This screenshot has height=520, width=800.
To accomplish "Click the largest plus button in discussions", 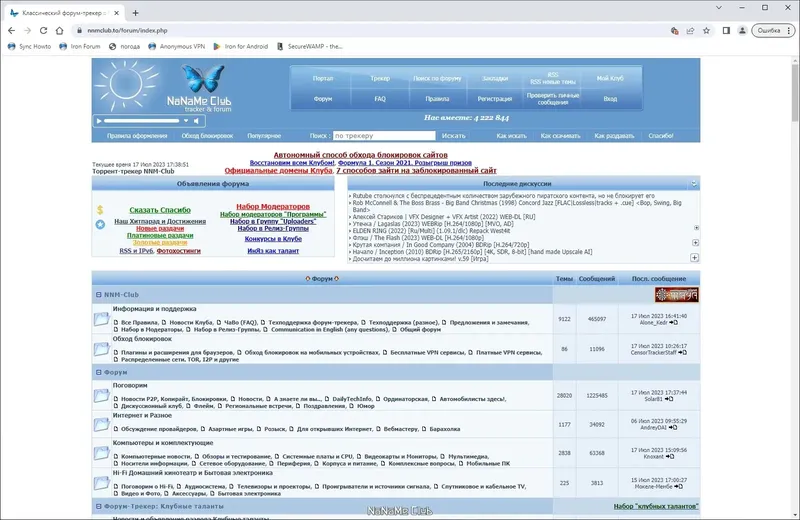I will (694, 258).
